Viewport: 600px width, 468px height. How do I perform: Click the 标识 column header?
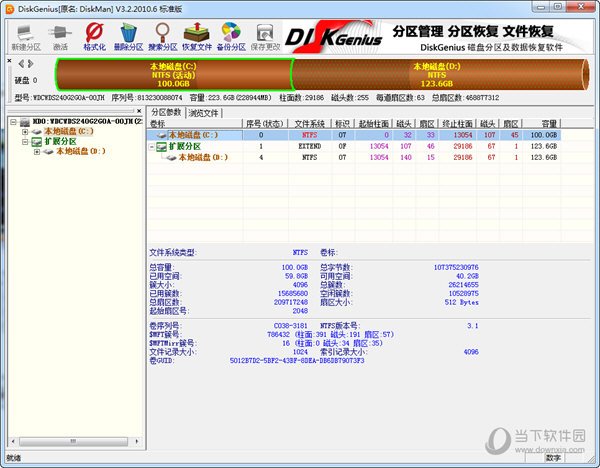coord(342,124)
